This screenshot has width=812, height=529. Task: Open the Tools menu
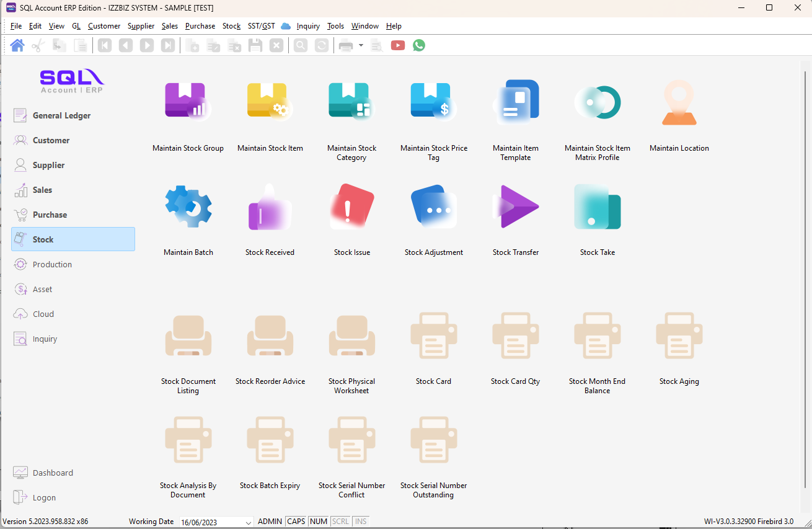(335, 26)
